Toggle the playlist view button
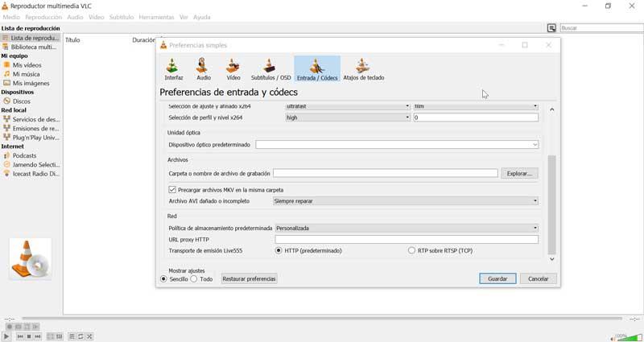The image size is (644, 342). [x=72, y=336]
